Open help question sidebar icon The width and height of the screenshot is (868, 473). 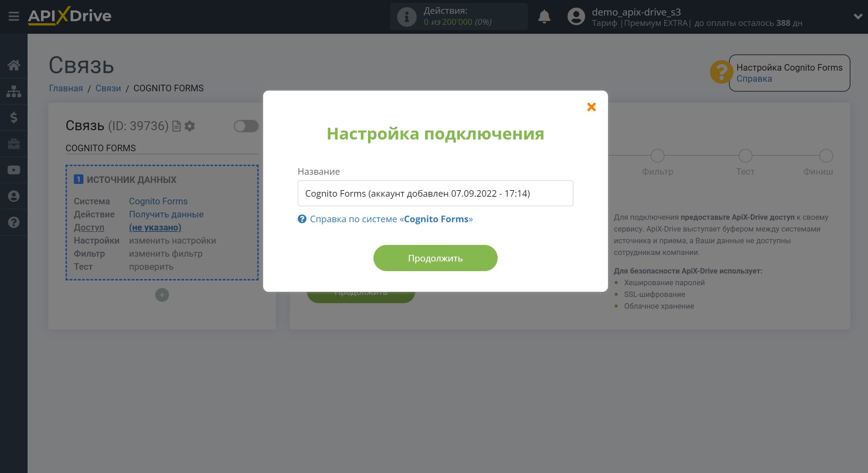click(14, 222)
